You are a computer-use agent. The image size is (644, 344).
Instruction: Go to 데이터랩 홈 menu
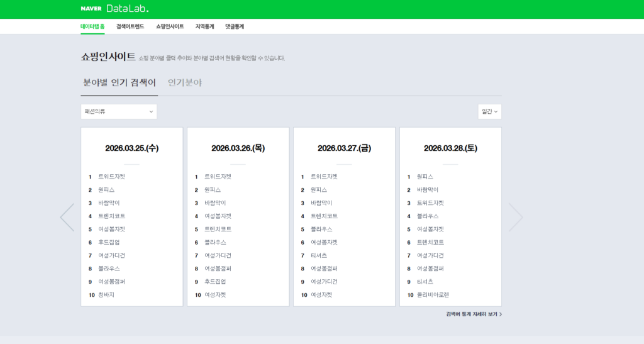[92, 26]
